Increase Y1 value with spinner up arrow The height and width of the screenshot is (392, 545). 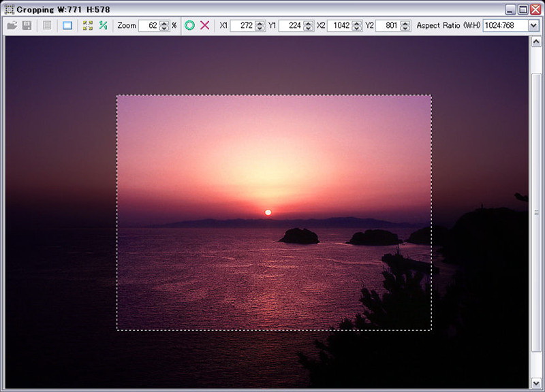309,22
